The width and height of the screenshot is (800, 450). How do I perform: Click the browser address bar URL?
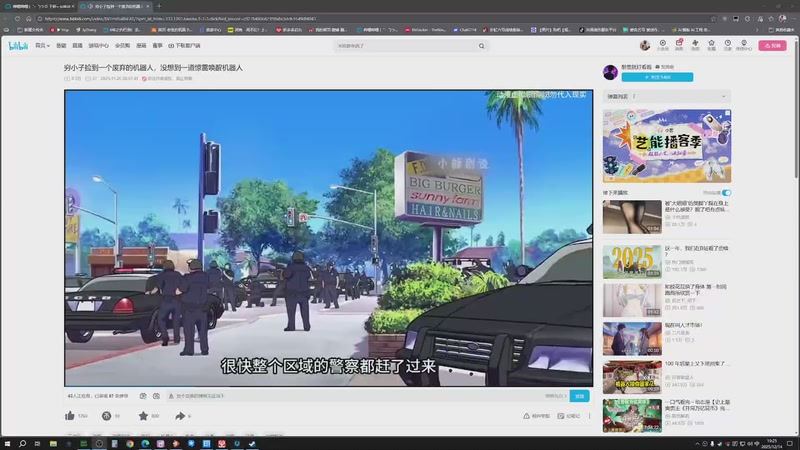coord(180,19)
